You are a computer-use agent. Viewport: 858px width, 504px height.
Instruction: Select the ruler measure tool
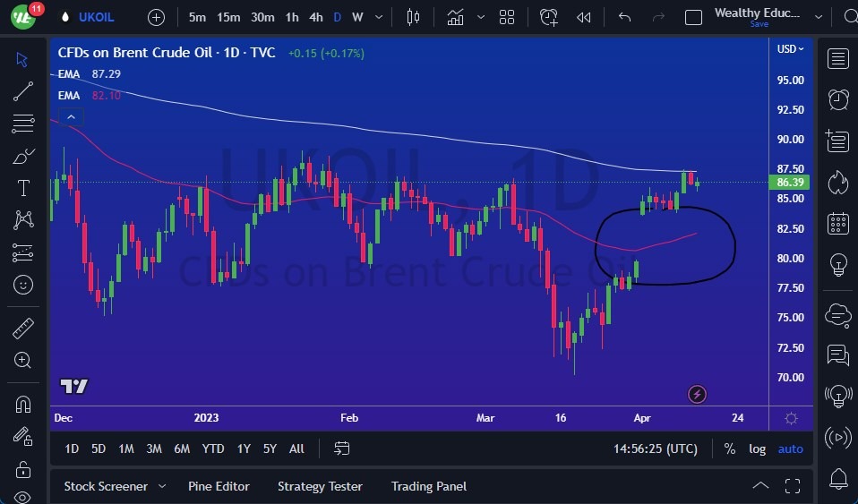pyautogui.click(x=22, y=329)
